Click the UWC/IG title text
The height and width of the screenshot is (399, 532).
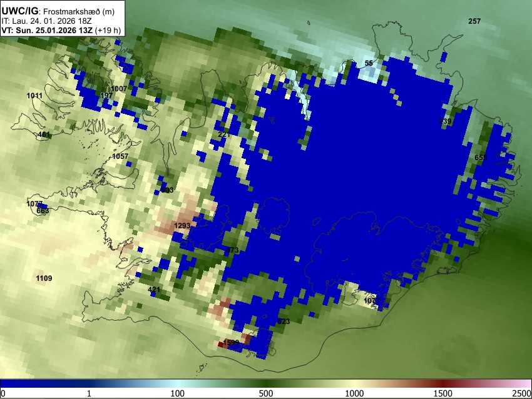(x=19, y=11)
